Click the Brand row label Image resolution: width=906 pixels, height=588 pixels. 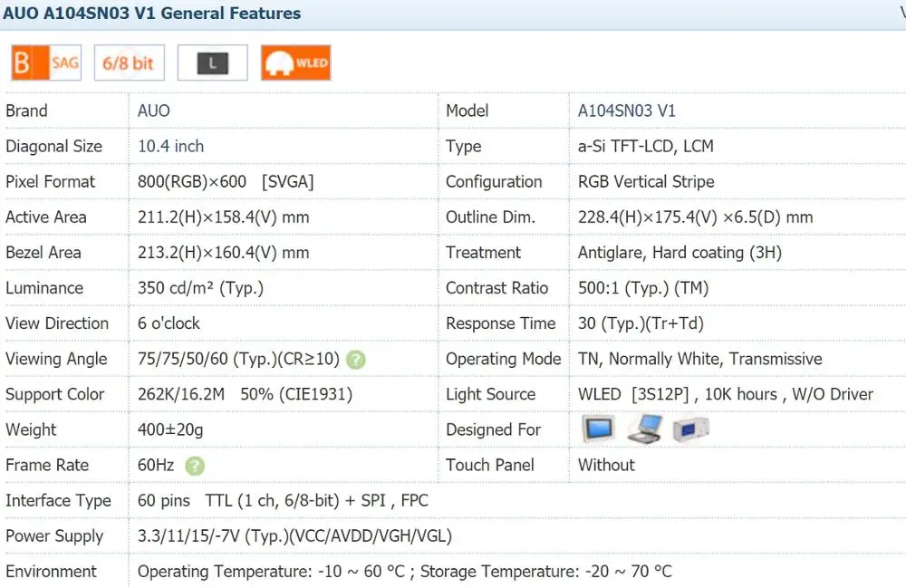(26, 111)
